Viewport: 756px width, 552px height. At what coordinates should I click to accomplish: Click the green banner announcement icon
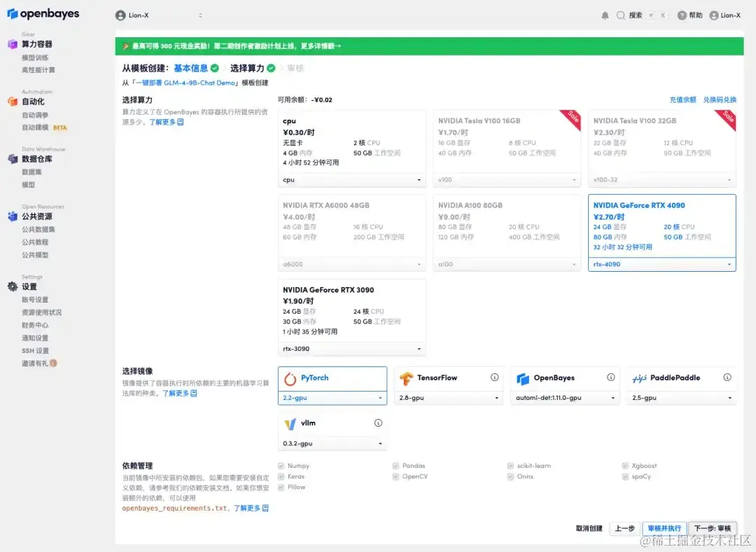point(125,46)
